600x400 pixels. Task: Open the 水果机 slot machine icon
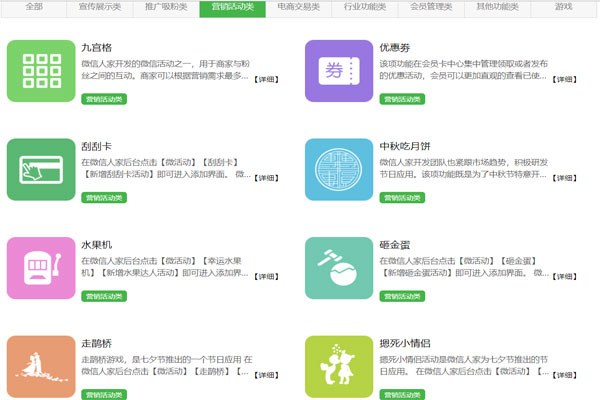tap(41, 268)
